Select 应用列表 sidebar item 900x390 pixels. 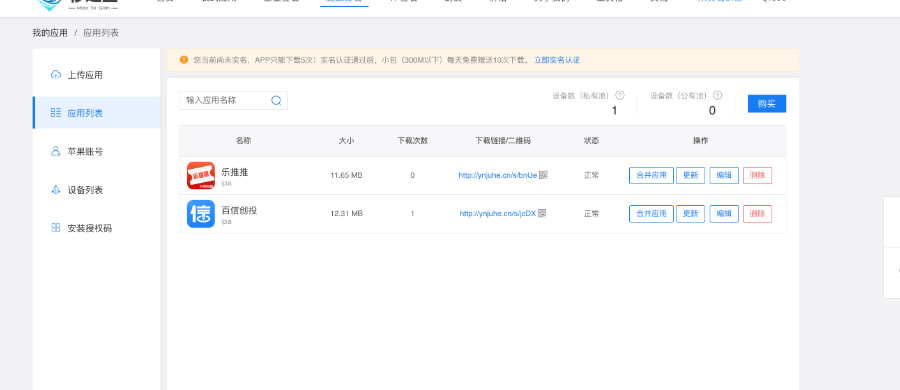tap(96, 113)
